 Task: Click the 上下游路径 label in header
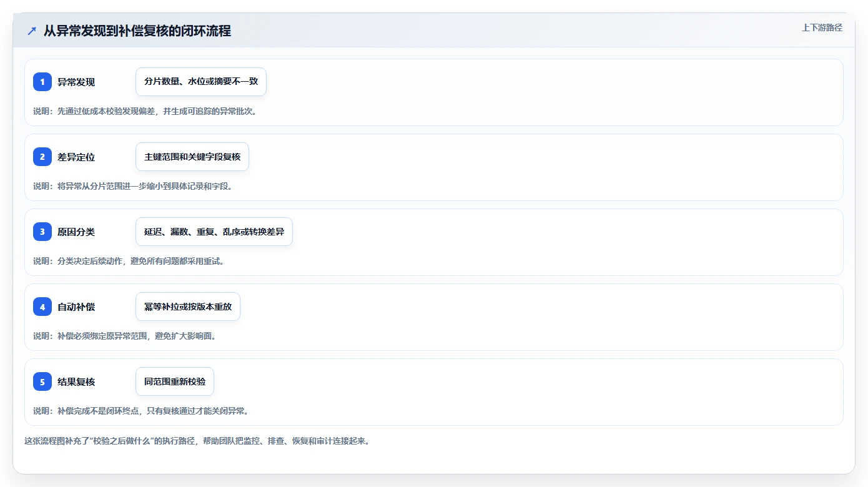point(822,27)
